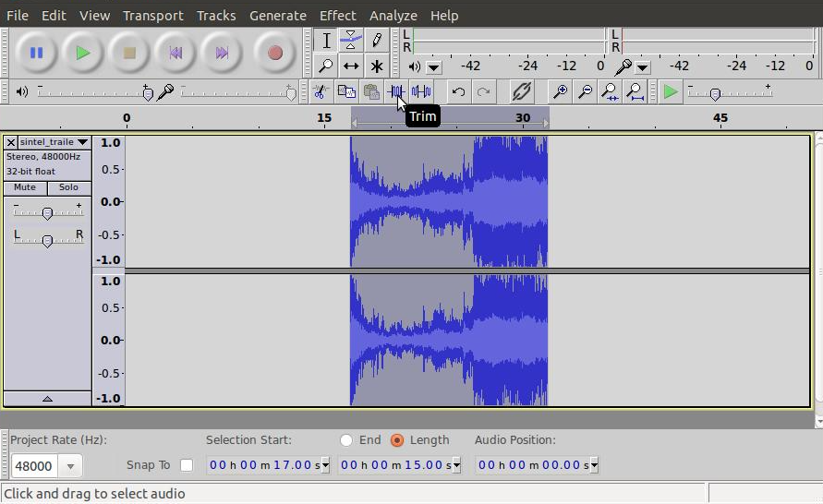
Task: Select the Draw pencil tool
Action: (376, 41)
